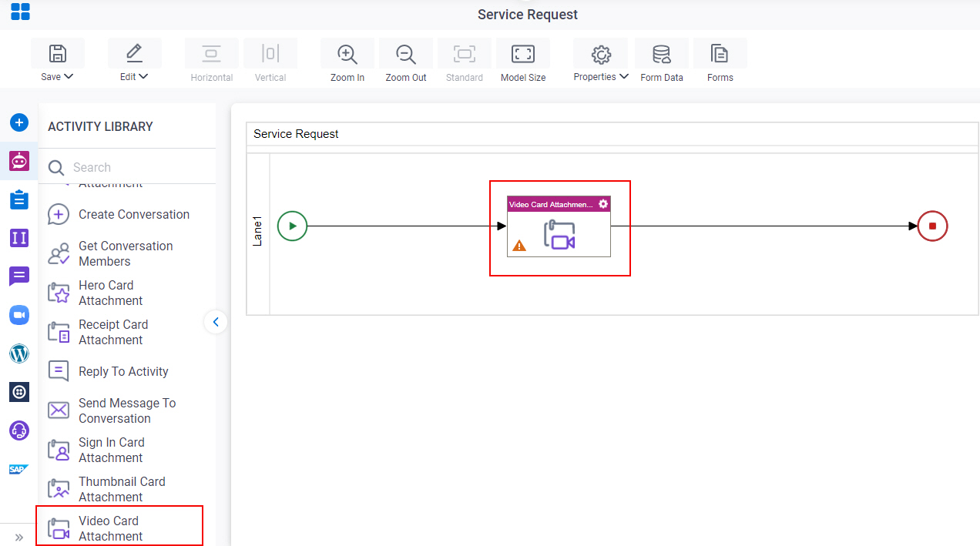
Task: Open the headset support sidebar icon
Action: pos(19,430)
